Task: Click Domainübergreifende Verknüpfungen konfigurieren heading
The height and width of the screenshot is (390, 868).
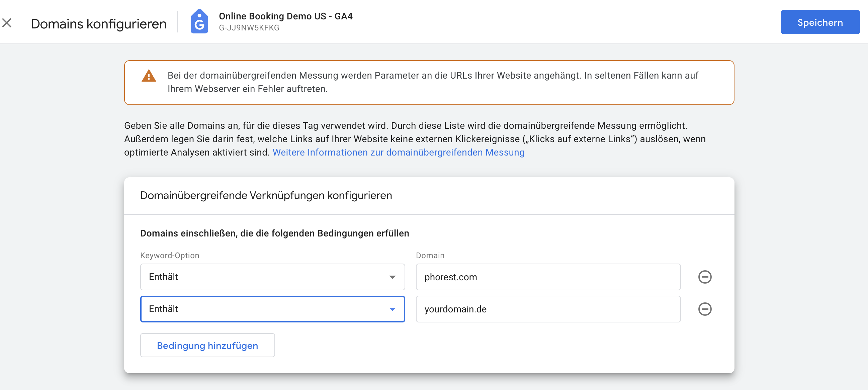Action: (266, 195)
